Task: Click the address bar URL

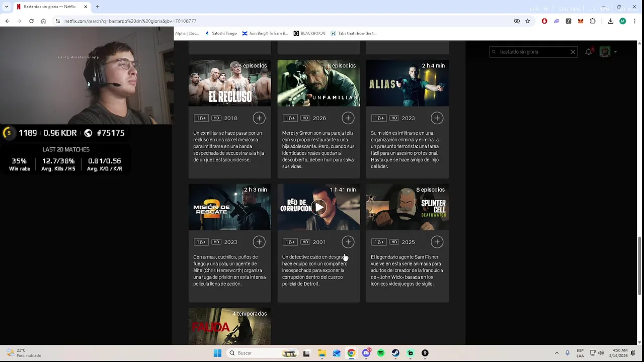Action: click(130, 21)
